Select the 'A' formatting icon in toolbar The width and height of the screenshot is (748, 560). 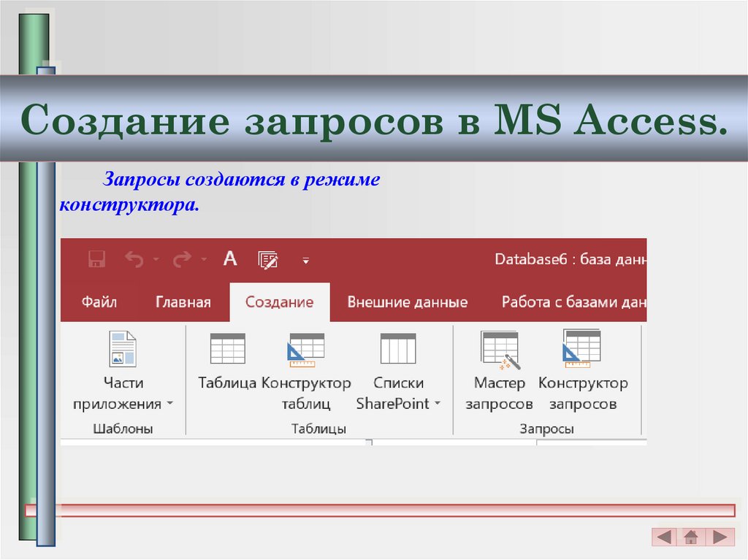[x=229, y=259]
